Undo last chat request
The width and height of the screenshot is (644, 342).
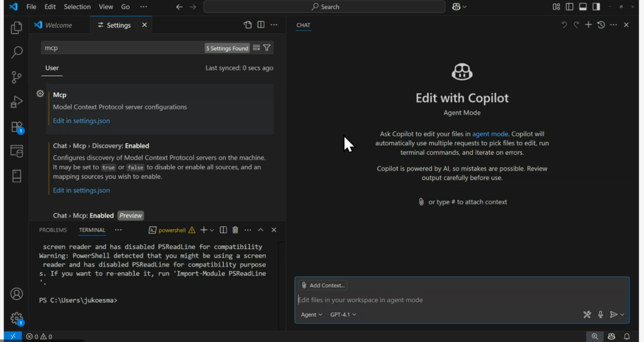[x=564, y=25]
